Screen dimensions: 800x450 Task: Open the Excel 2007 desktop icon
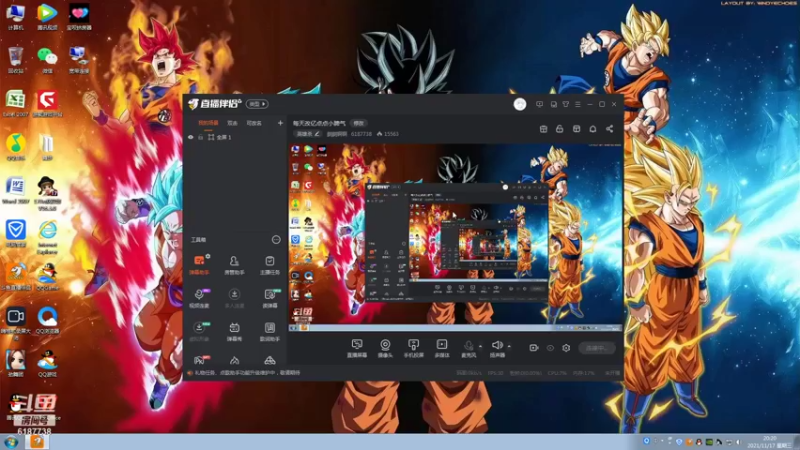[16, 104]
